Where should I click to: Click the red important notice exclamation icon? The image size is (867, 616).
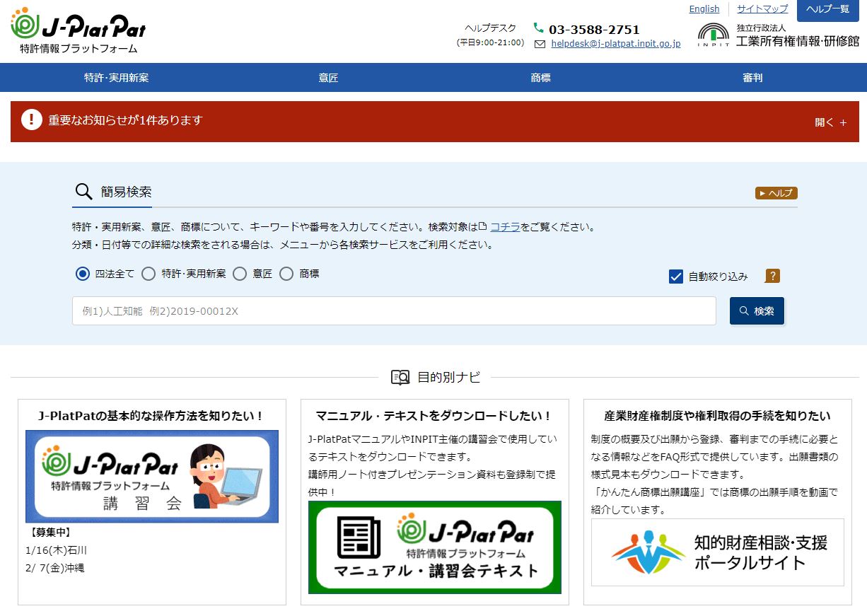coord(32,120)
